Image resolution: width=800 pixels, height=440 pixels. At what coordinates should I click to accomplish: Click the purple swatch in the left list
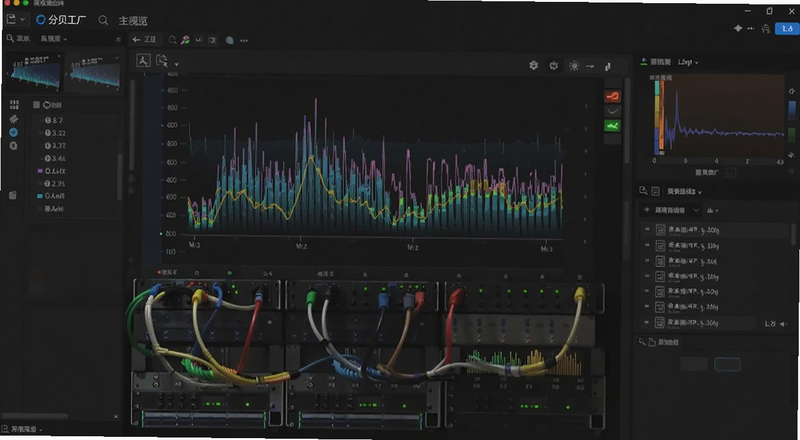pyautogui.click(x=40, y=171)
